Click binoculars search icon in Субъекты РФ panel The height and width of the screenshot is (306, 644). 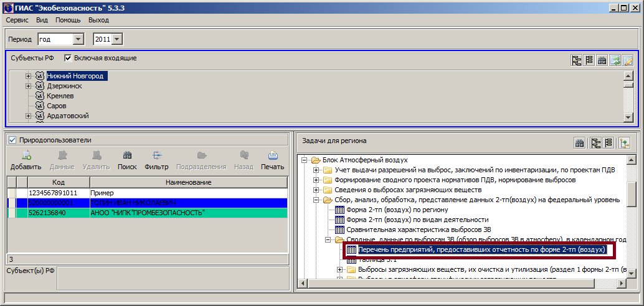tap(602, 60)
